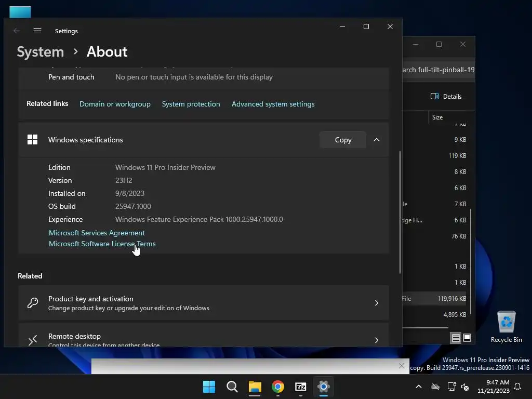The height and width of the screenshot is (399, 532).
Task: Open File Explorer from the taskbar
Action: (255, 387)
